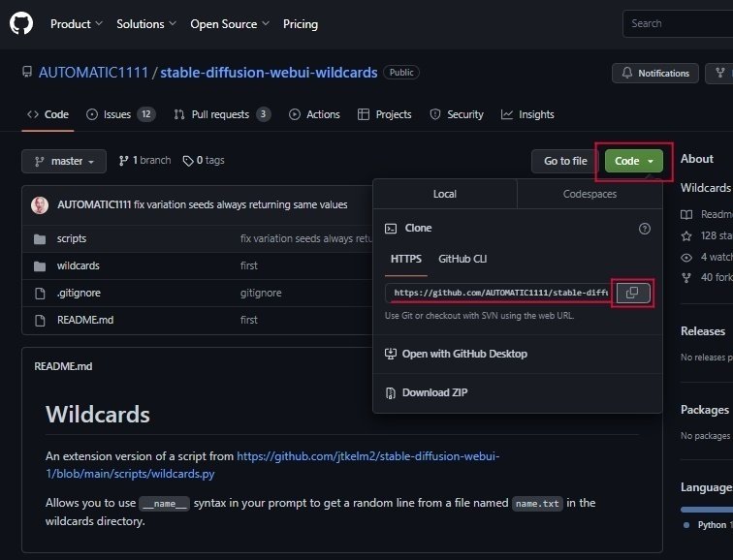
Task: Open the stable-diffusion-webui-wildcards repo link
Action: coord(269,73)
